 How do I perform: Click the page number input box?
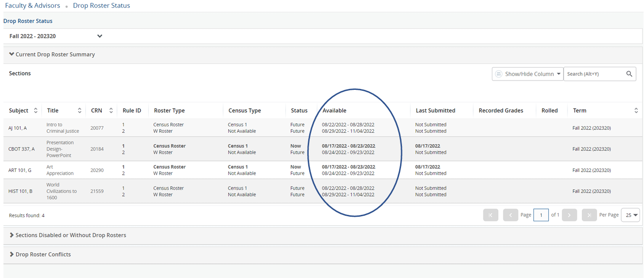point(541,215)
